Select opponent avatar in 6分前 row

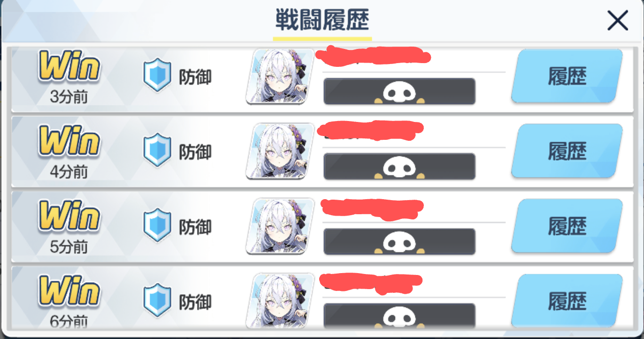pyautogui.click(x=280, y=300)
